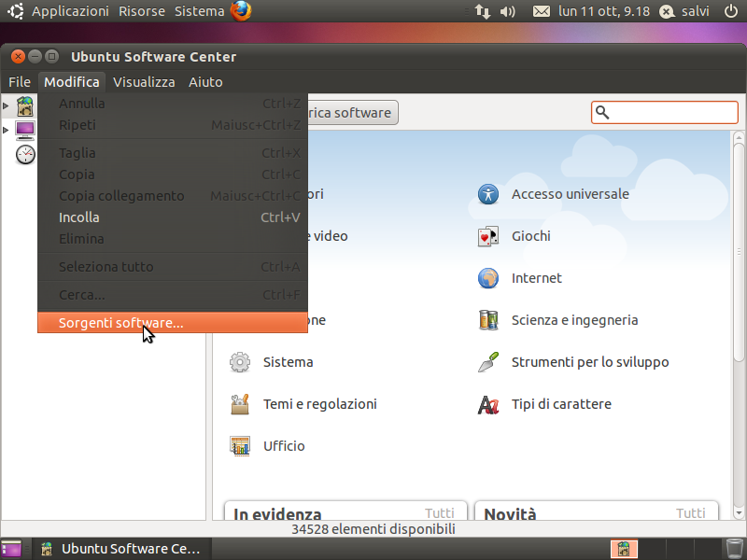This screenshot has height=560, width=747.
Task: Click the Ubuntu logo in top panel
Action: [16, 11]
